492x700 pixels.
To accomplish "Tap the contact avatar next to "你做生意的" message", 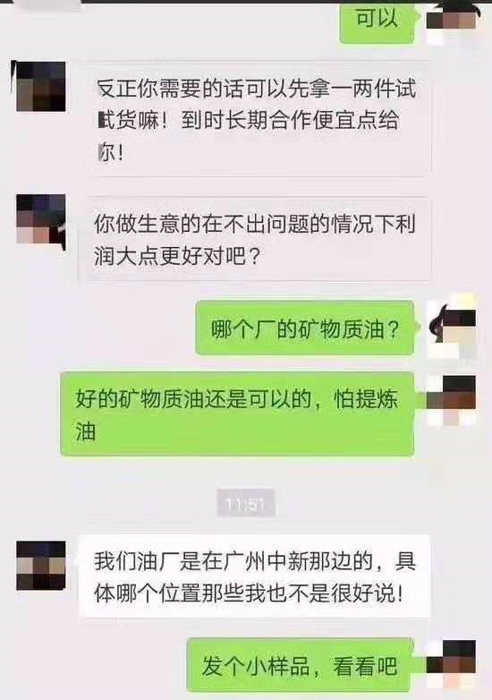I will click(x=41, y=219).
